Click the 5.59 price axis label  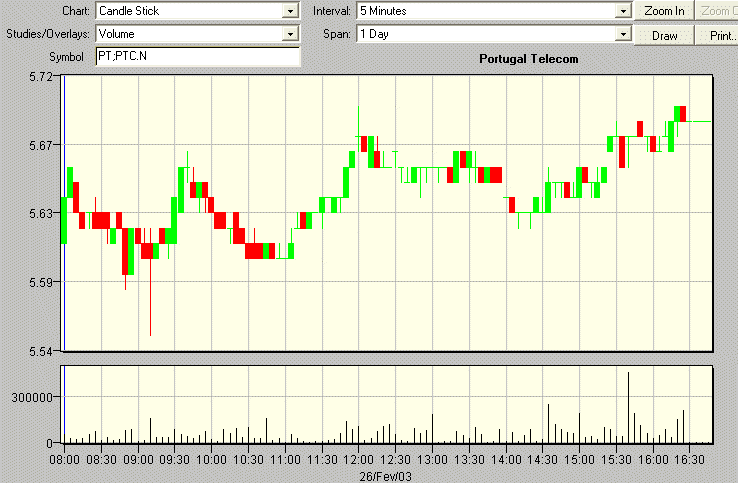(41, 282)
